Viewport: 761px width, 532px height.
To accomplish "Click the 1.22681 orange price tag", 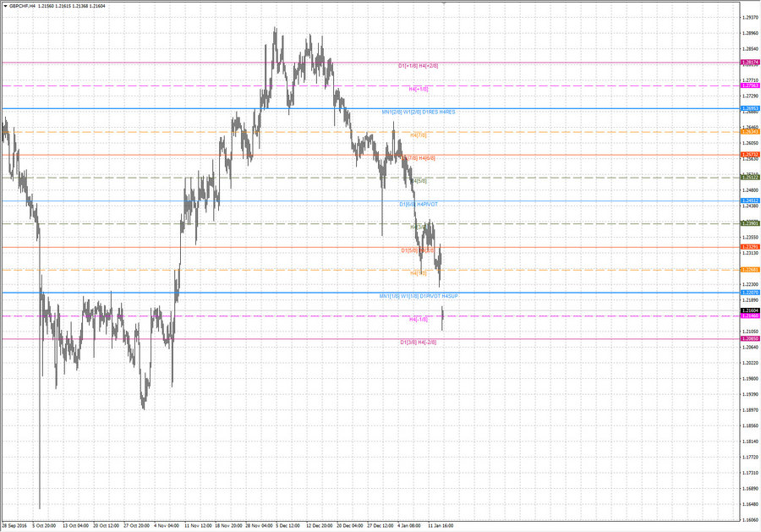I will [x=750, y=270].
